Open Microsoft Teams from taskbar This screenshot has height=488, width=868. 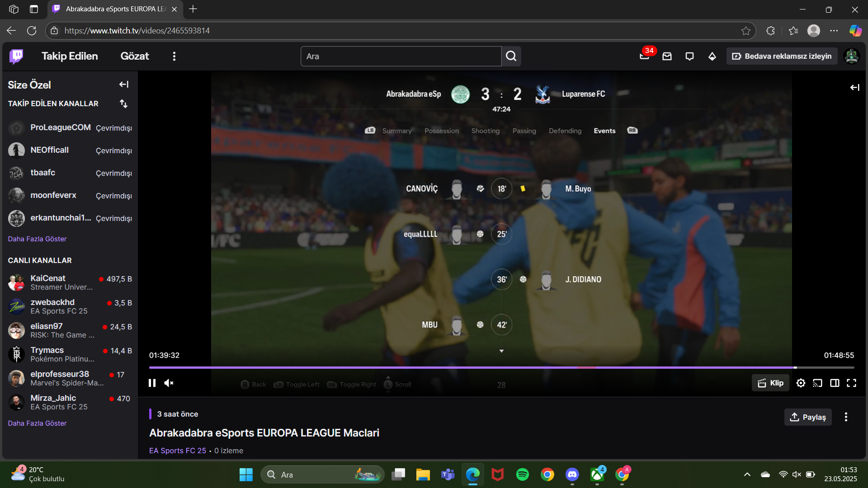click(448, 474)
